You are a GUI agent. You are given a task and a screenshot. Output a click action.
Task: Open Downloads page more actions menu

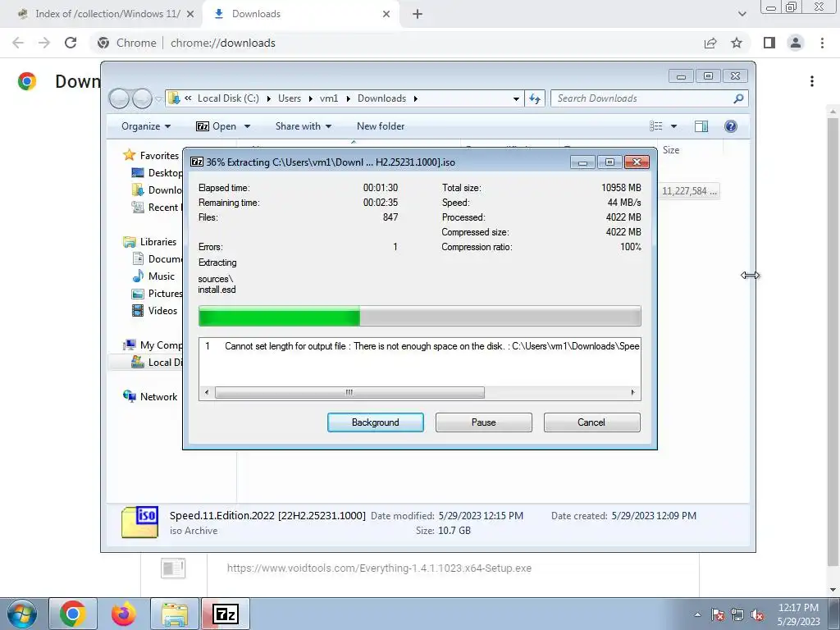[x=812, y=81]
